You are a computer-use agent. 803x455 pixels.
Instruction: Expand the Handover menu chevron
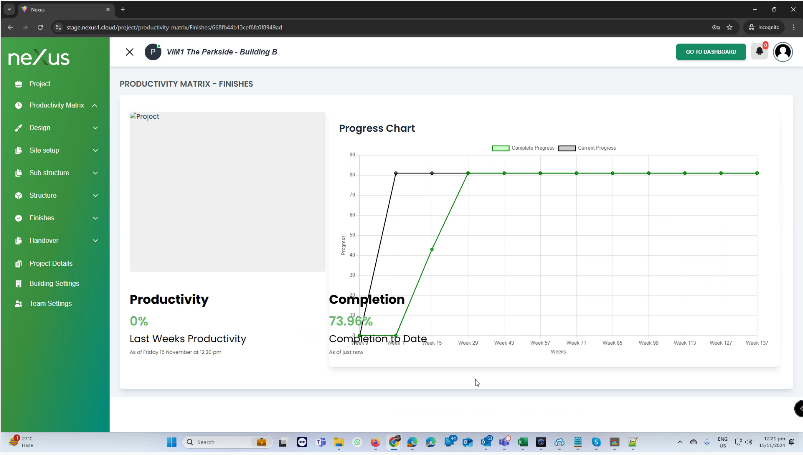pyautogui.click(x=95, y=241)
